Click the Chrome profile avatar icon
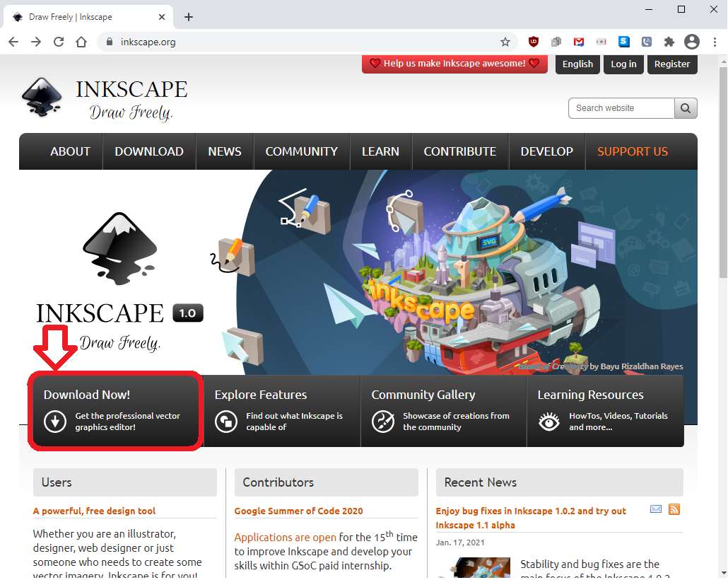Screen dimensions: 728x580 [691, 42]
